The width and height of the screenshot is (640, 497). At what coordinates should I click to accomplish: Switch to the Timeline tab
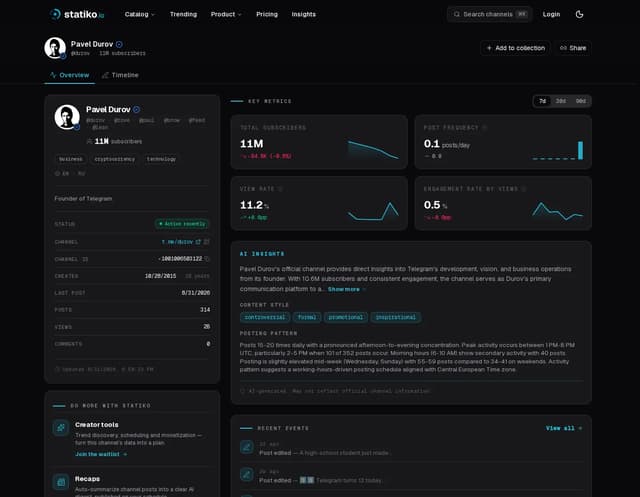(x=120, y=75)
